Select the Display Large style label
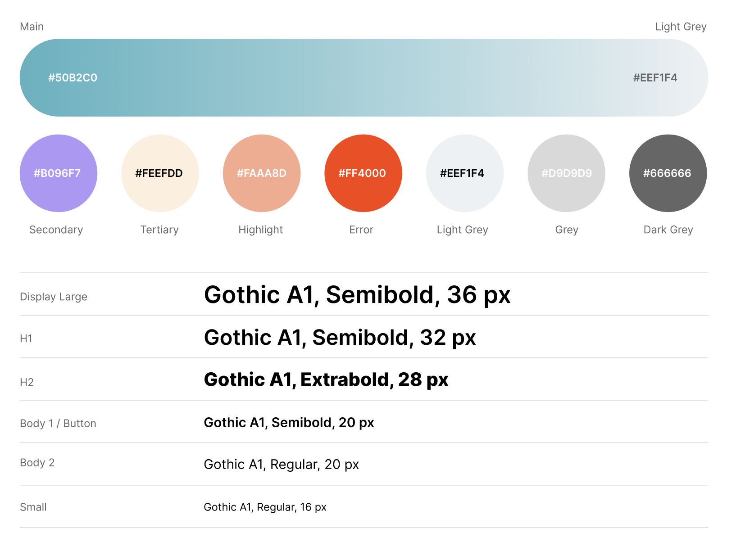Viewport: 745px width, 560px height. (x=54, y=297)
